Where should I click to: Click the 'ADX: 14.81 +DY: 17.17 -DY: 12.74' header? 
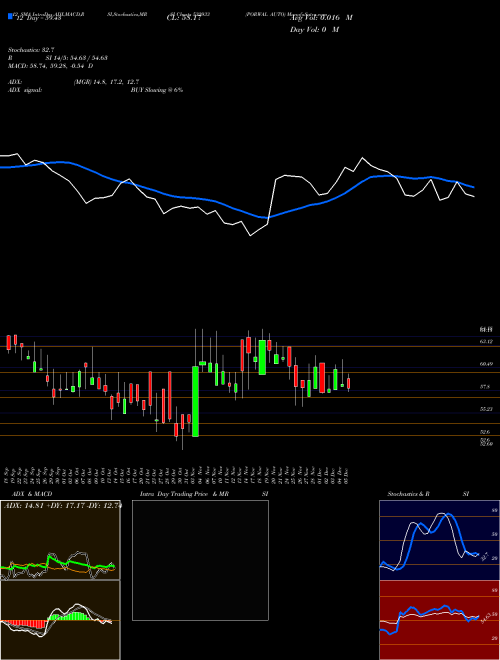62,505
